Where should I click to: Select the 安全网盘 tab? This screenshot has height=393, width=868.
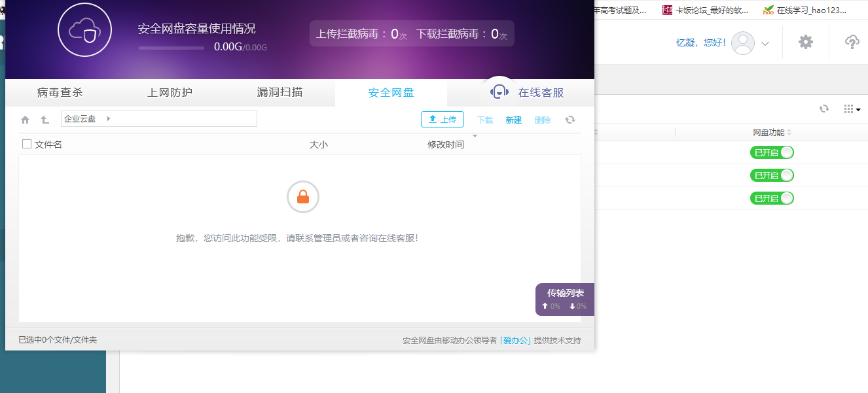click(391, 93)
